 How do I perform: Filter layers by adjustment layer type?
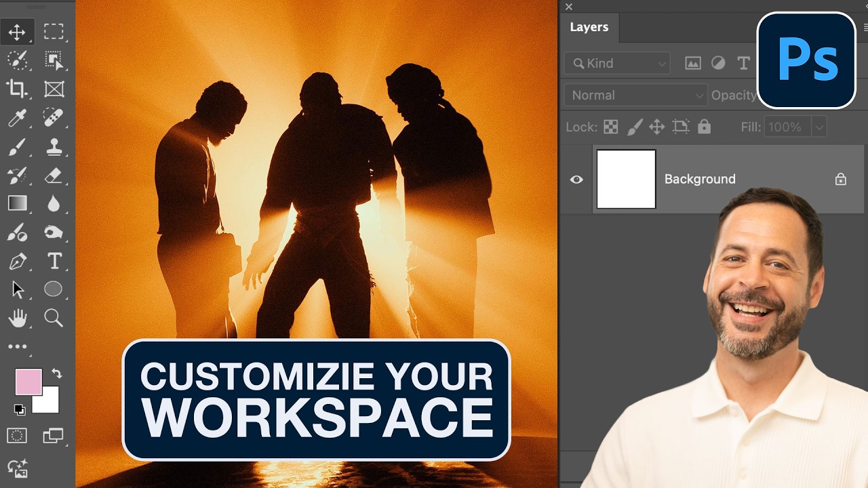pyautogui.click(x=718, y=63)
